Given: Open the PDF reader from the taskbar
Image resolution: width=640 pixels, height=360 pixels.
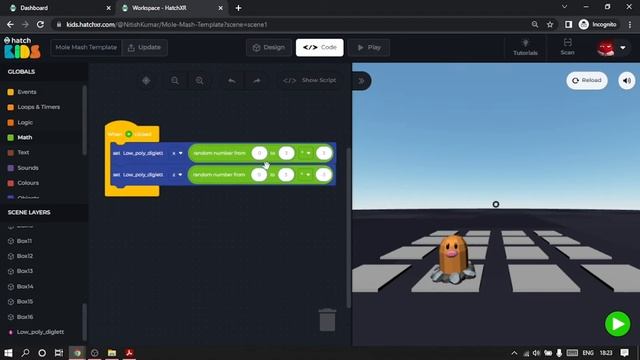Looking at the screenshot, I should [x=129, y=353].
